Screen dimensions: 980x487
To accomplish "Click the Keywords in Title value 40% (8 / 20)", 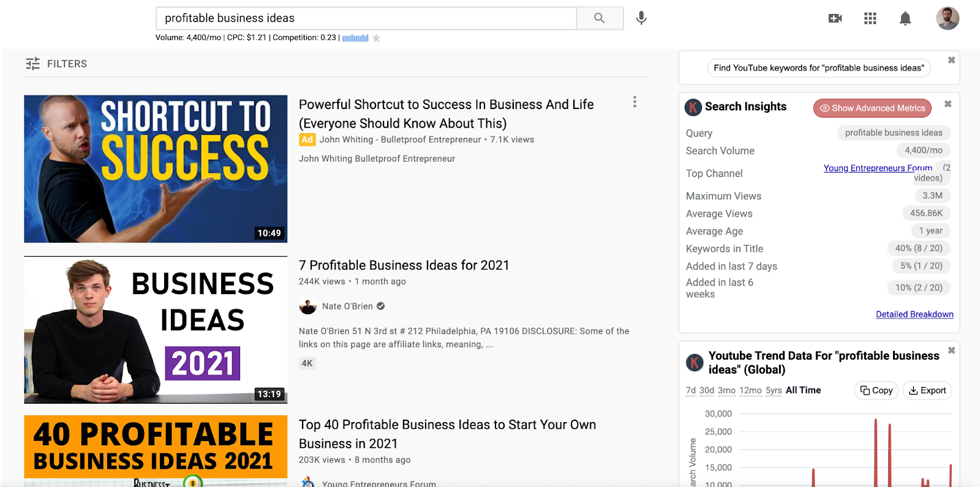I will coord(919,248).
